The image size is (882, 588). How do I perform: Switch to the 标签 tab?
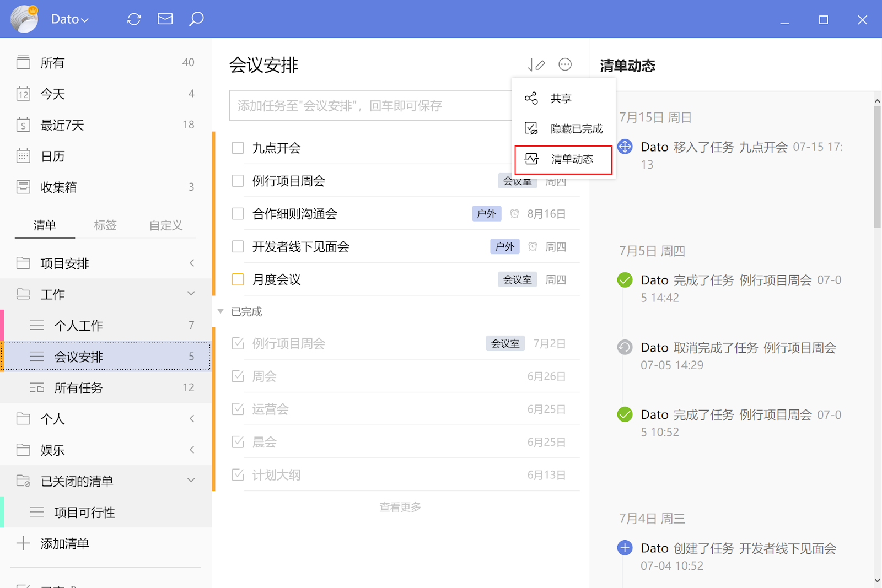coord(105,225)
